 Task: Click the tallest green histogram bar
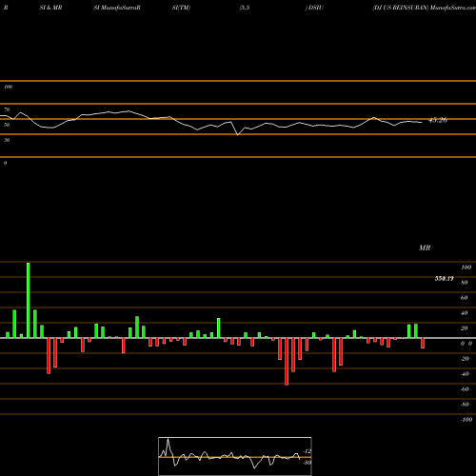point(29,300)
